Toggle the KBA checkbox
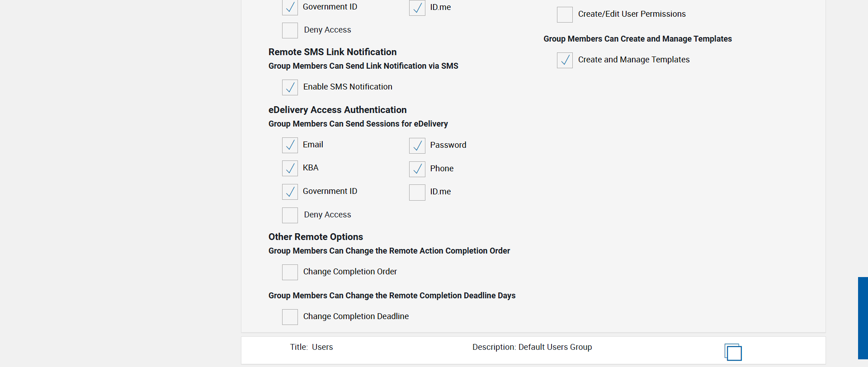The image size is (868, 367). [290, 168]
